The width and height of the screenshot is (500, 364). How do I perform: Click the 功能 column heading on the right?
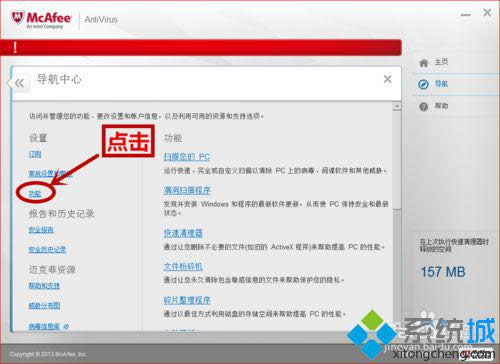coord(173,138)
